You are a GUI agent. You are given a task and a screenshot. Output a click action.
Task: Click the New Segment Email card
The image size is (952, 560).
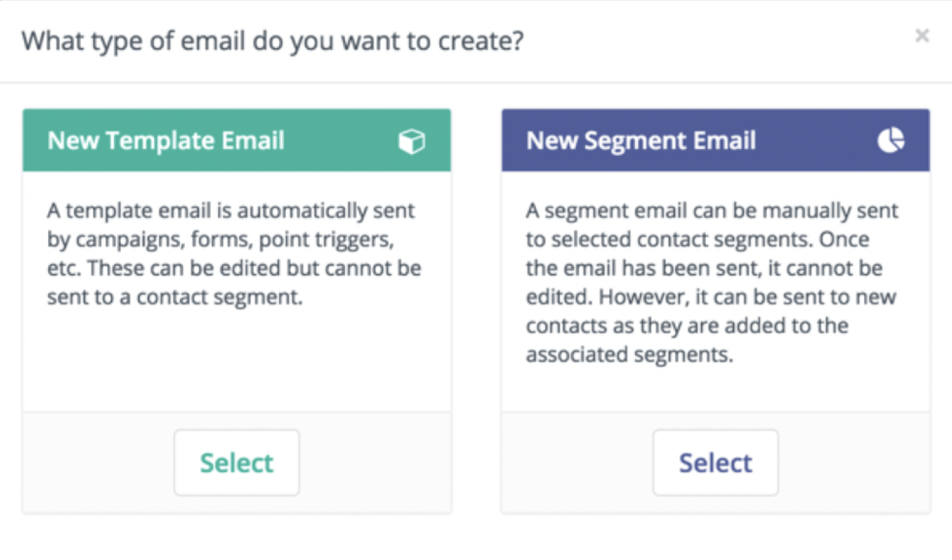click(715, 309)
